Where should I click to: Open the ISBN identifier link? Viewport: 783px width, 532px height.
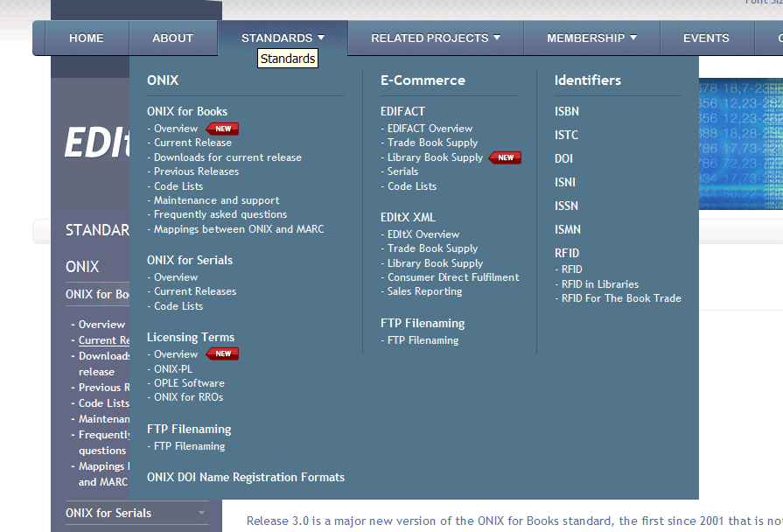(567, 111)
